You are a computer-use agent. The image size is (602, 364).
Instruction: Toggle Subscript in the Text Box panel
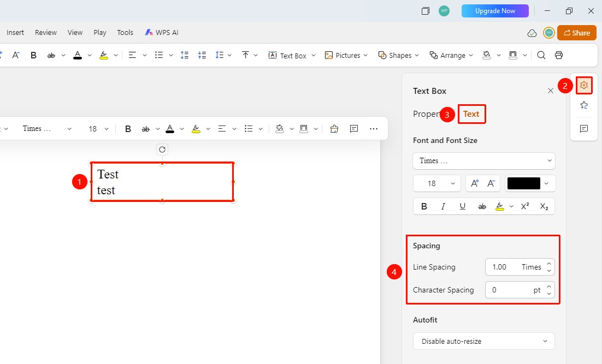(x=544, y=206)
